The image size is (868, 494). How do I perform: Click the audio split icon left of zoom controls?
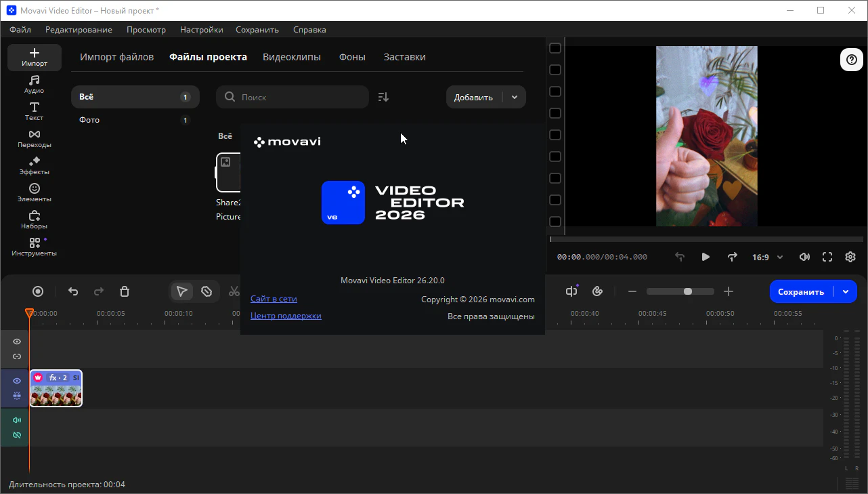coord(572,291)
